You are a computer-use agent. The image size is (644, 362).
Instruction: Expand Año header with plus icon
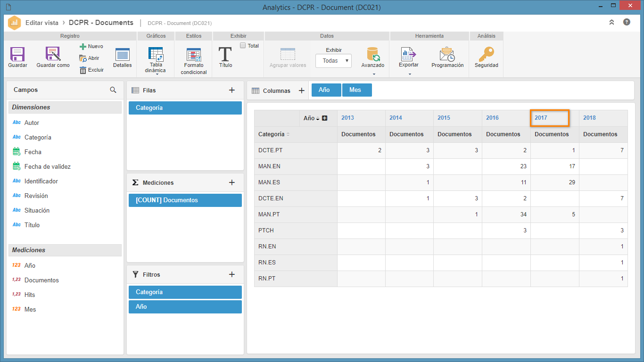coord(324,118)
